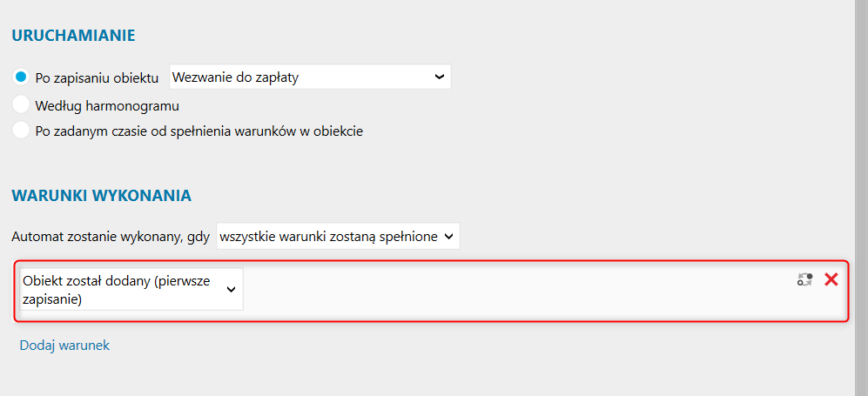The image size is (868, 396).
Task: Enable 'Po zadanym czasie od spełnienia warunków' radio
Action: (22, 131)
